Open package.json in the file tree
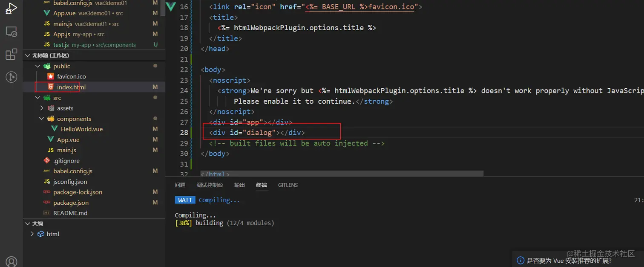Viewport: 644px width, 267px height. pyautogui.click(x=71, y=203)
